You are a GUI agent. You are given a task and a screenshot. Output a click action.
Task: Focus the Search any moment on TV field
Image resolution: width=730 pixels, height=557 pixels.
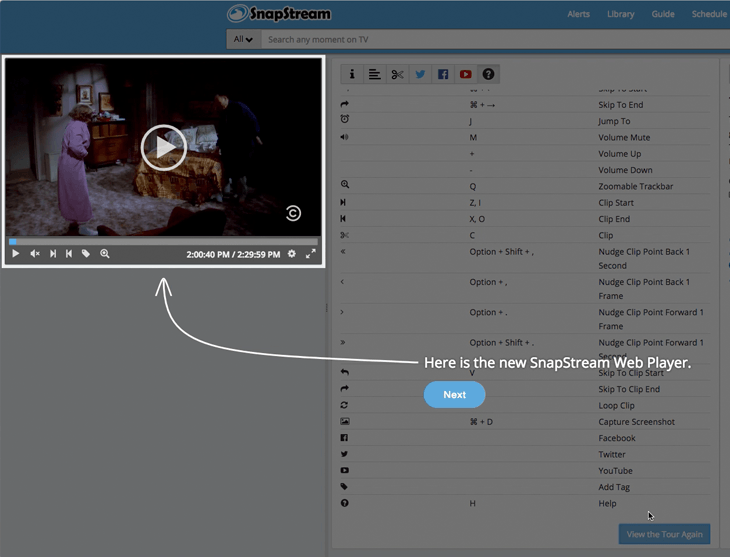[x=495, y=40]
